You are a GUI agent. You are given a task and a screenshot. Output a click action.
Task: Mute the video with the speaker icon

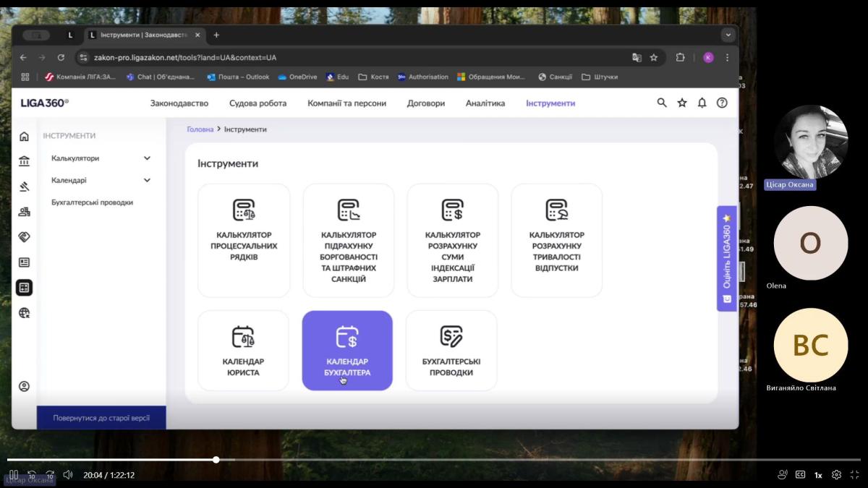tap(68, 475)
